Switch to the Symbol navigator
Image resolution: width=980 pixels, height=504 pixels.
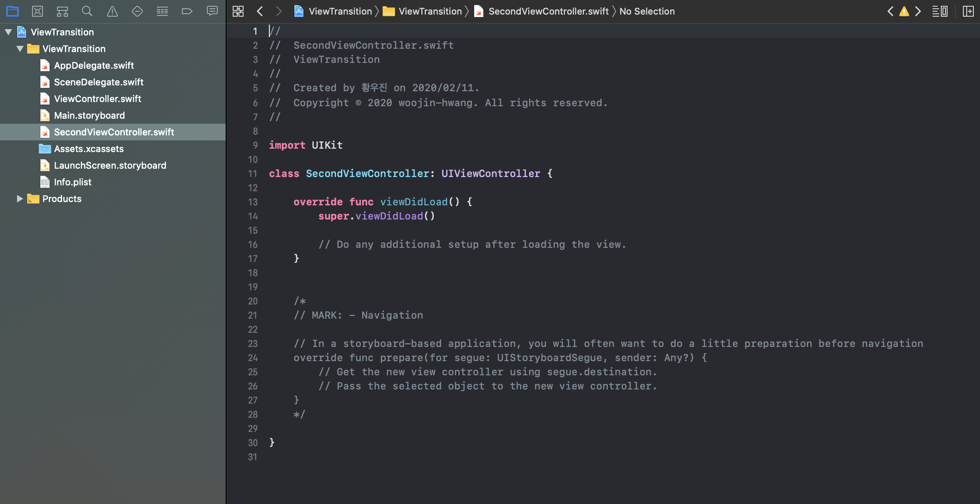pyautogui.click(x=62, y=11)
